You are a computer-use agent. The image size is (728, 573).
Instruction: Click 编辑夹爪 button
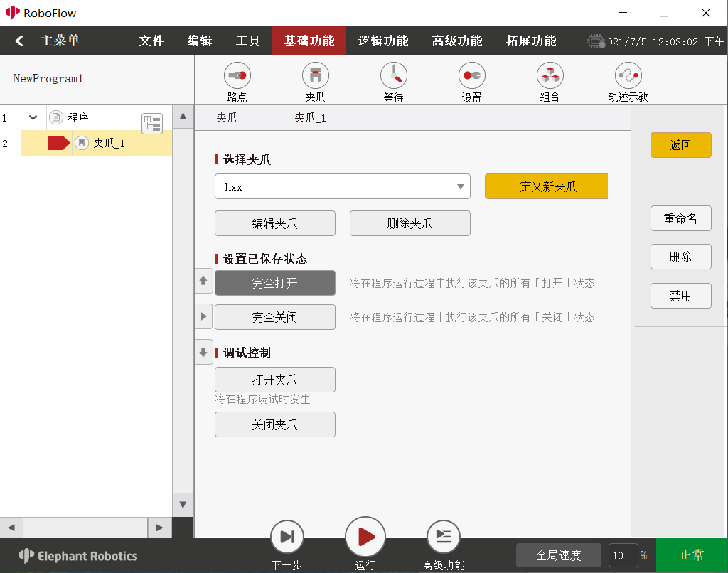click(275, 223)
